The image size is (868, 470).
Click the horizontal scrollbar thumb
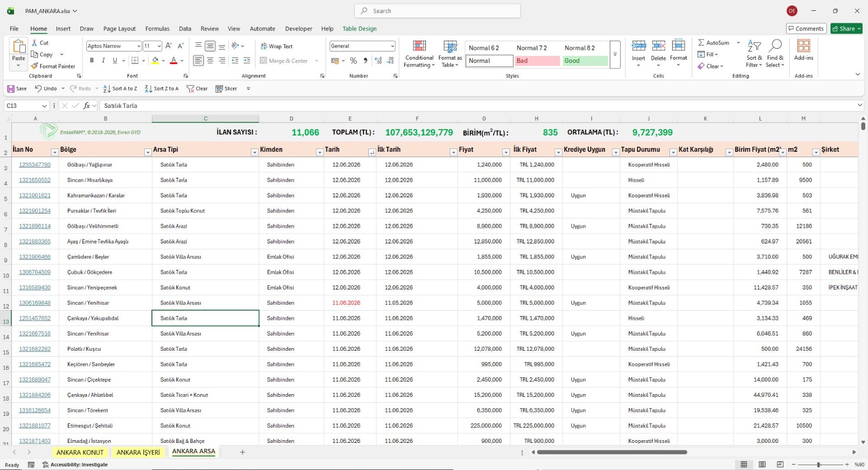(612, 452)
